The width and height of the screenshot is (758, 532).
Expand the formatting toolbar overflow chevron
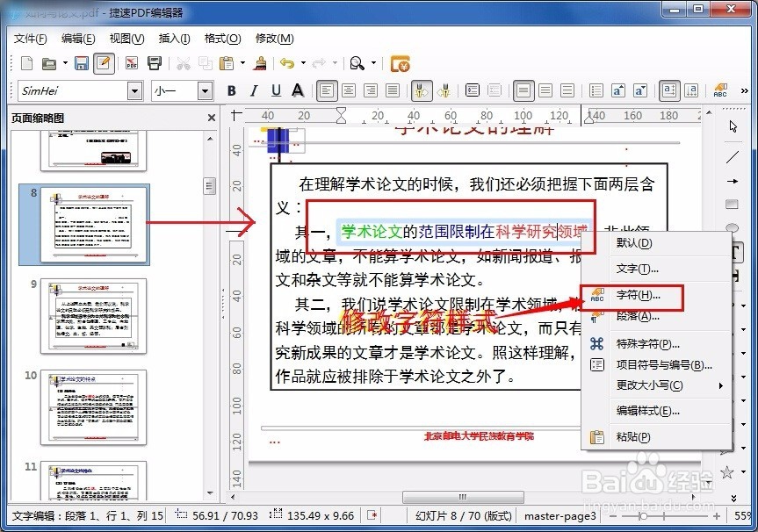[745, 90]
